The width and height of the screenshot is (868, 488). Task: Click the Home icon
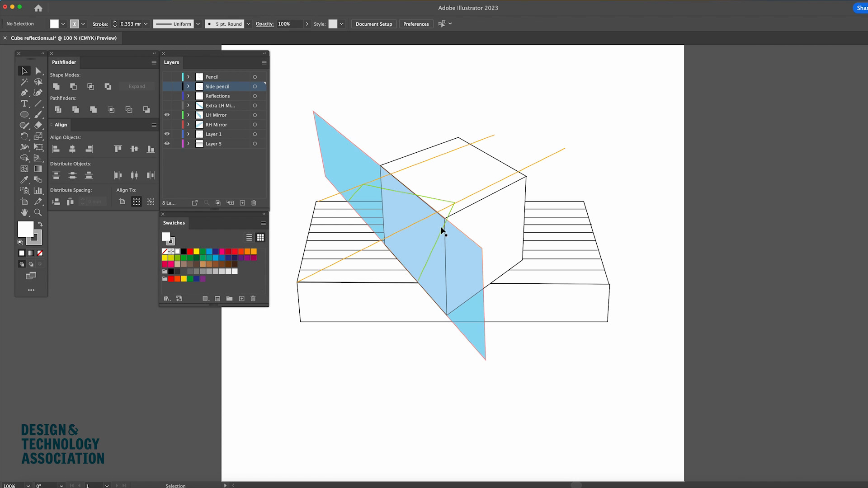pos(38,8)
